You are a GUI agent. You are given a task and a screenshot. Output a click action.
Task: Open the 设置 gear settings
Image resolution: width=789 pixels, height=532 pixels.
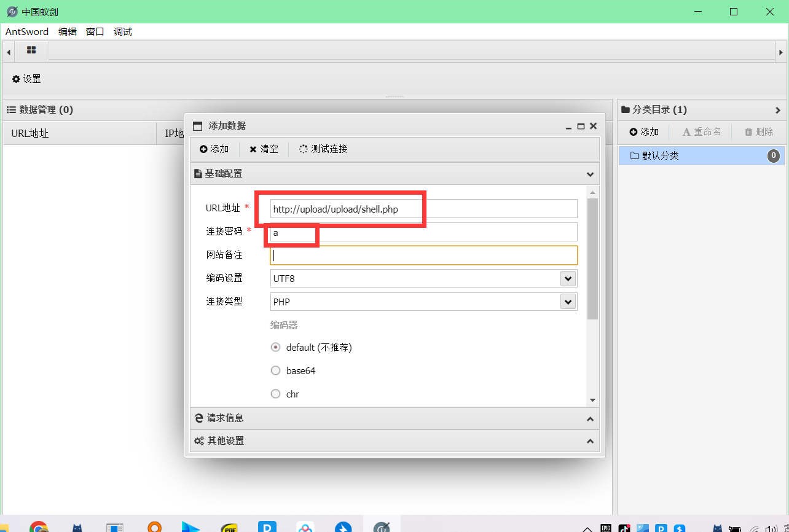[x=26, y=79]
